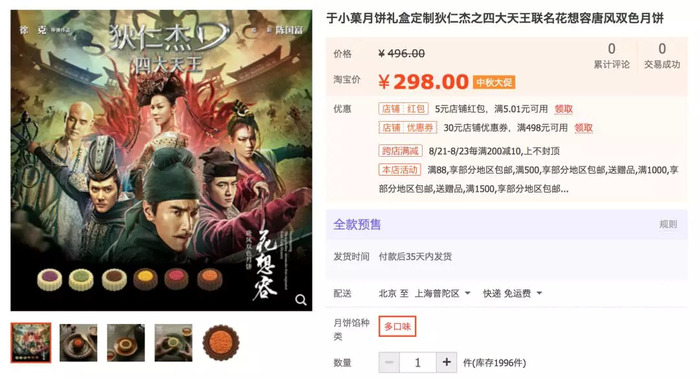Open the 上海普陀区 delivery destination dropdown

click(x=442, y=293)
